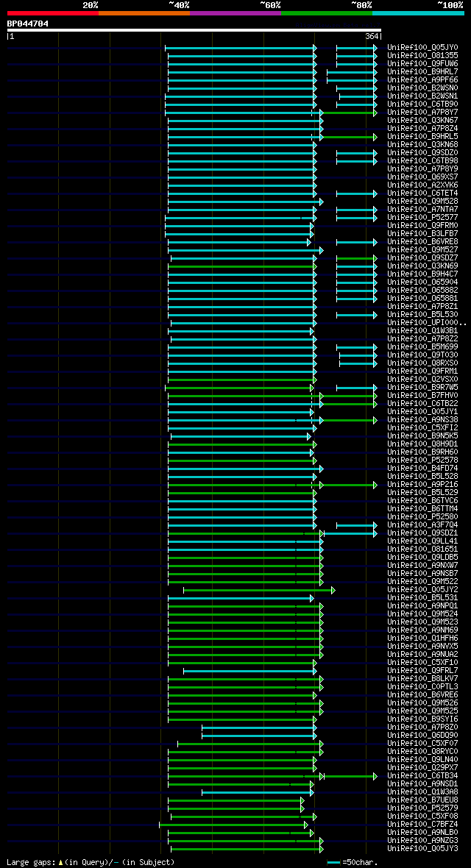
Task: Select the UniRef100_A9NS38 label
Action: click(422, 419)
